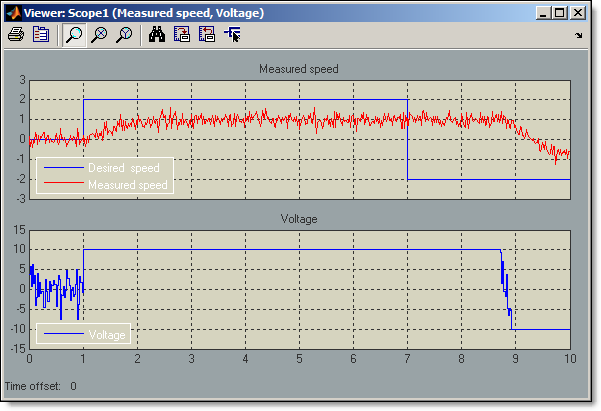The image size is (601, 411).
Task: Click the Voltage legend entry
Action: tap(106, 335)
